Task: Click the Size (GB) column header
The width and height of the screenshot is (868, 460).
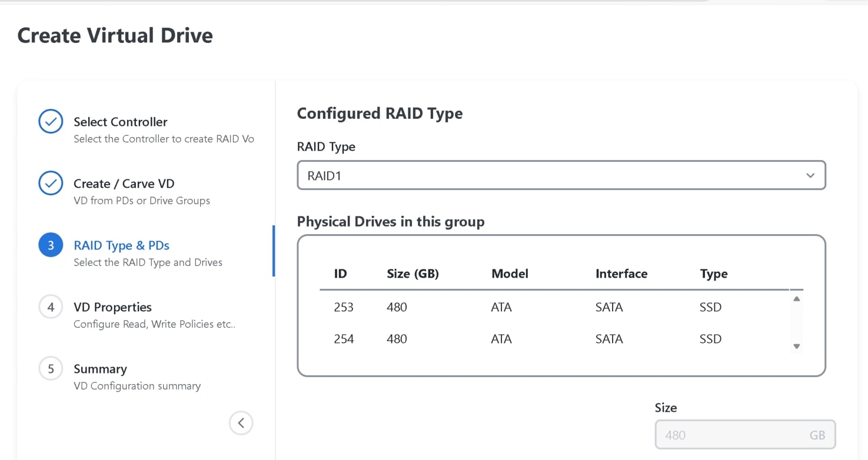Action: [x=413, y=274]
